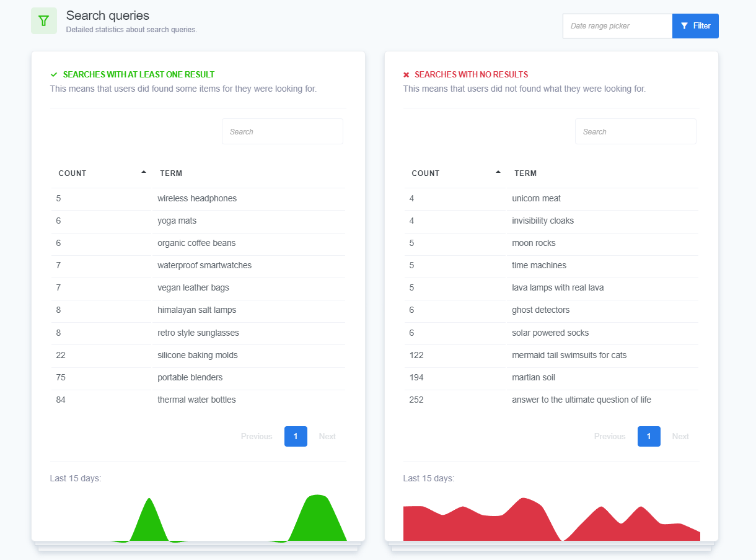Click Previous in the results panel pagination

pos(257,437)
